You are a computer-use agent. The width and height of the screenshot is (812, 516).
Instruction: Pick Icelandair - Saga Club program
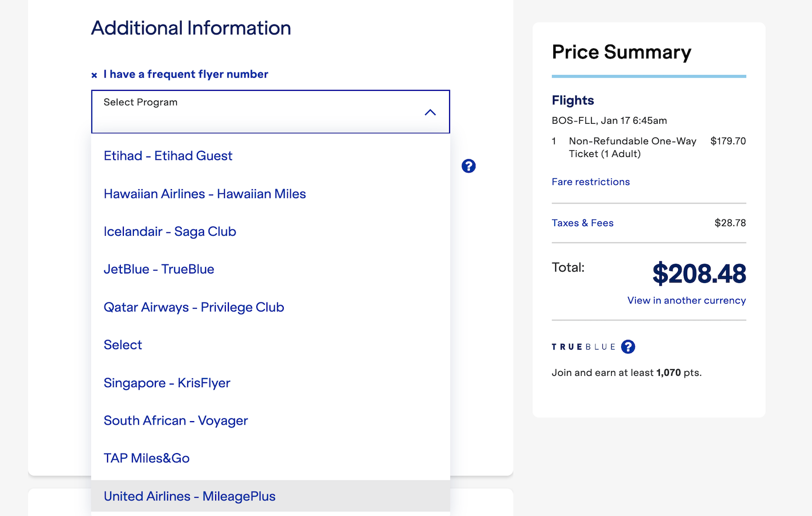tap(170, 231)
